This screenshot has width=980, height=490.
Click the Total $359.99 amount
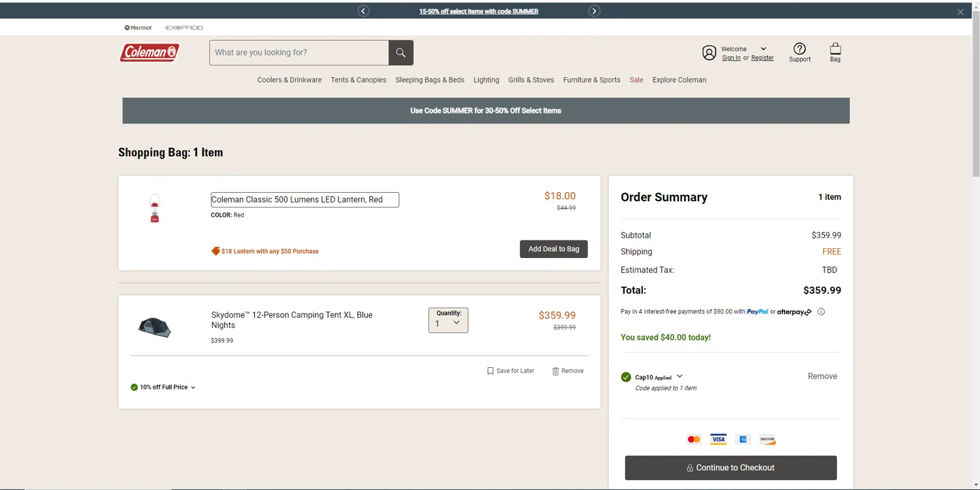(822, 290)
